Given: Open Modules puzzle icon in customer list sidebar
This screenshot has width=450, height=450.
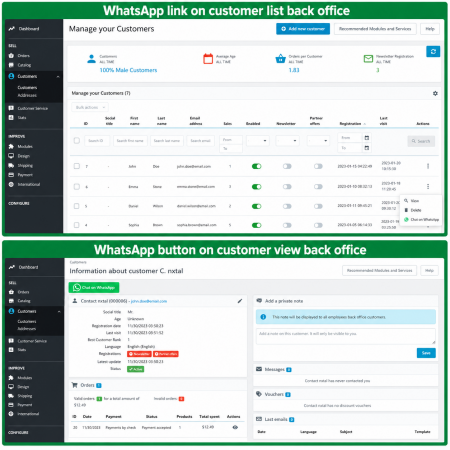Looking at the screenshot, I should coord(11,147).
